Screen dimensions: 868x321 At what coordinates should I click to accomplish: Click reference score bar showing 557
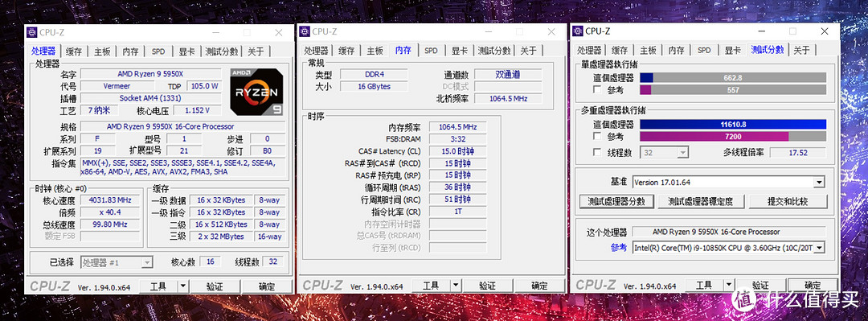pyautogui.click(x=733, y=90)
